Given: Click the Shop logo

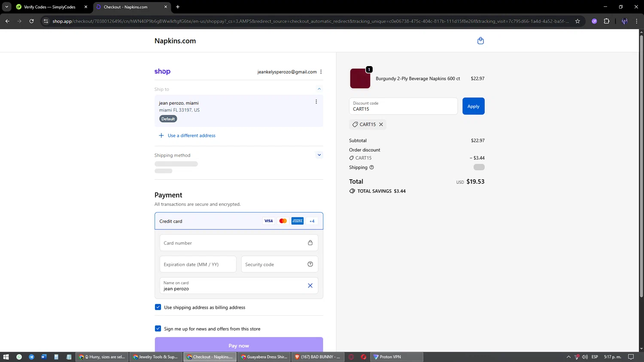Looking at the screenshot, I should pyautogui.click(x=162, y=72).
